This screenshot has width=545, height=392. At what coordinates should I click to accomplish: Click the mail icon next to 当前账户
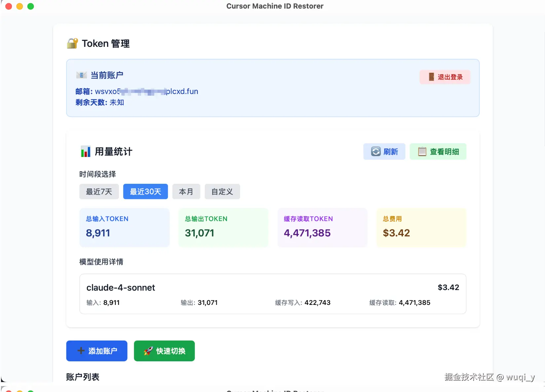coord(81,75)
